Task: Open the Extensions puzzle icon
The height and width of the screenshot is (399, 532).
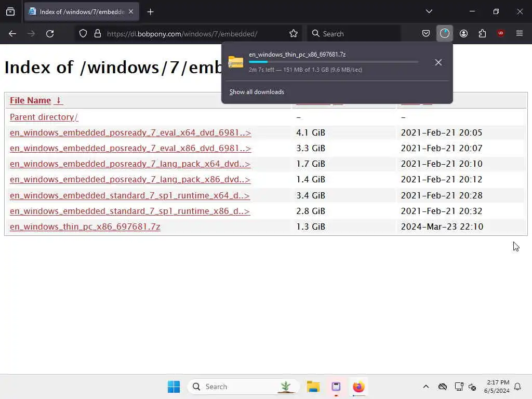Action: tap(482, 33)
